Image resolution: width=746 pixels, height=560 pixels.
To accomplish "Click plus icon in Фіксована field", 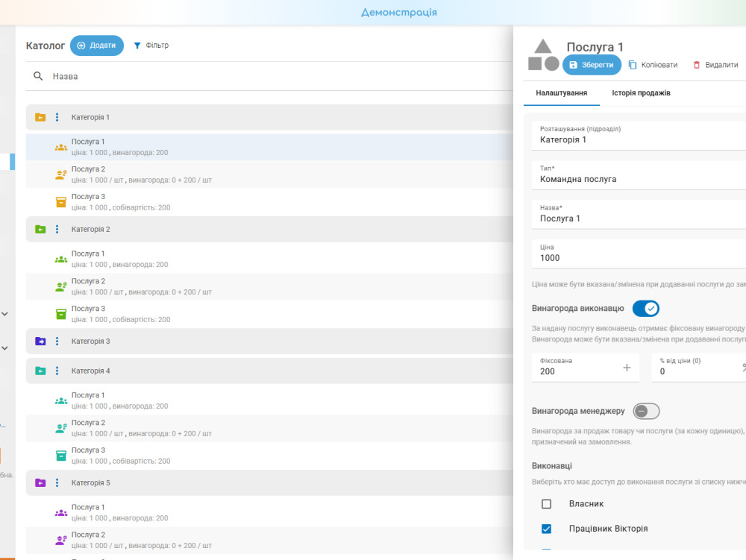I will pyautogui.click(x=627, y=368).
